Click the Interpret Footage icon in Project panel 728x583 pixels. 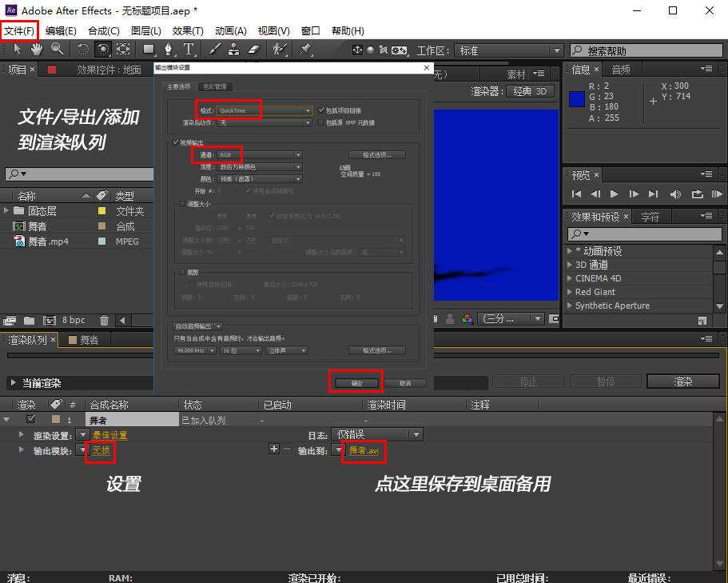(x=10, y=321)
